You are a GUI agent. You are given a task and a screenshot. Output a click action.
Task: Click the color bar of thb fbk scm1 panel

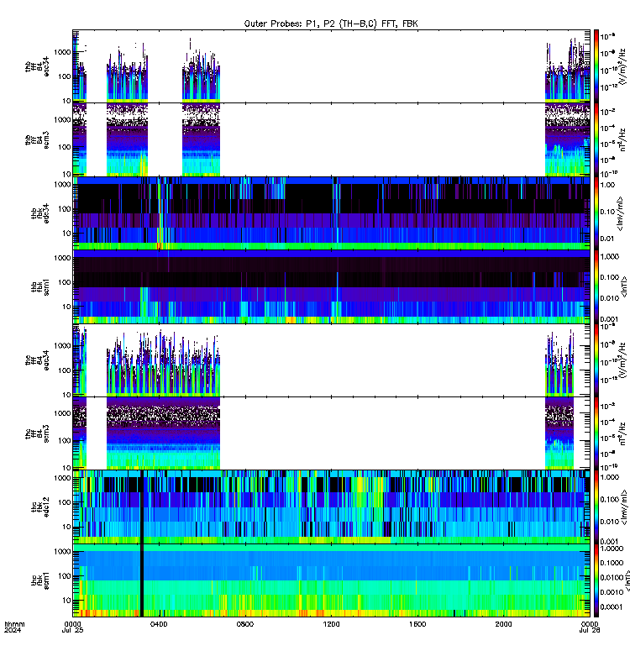[596, 286]
